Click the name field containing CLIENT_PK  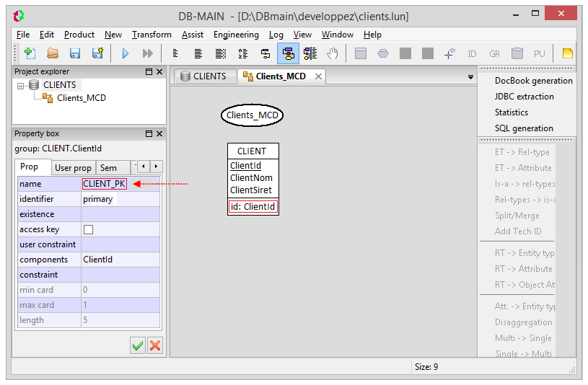pyautogui.click(x=105, y=184)
